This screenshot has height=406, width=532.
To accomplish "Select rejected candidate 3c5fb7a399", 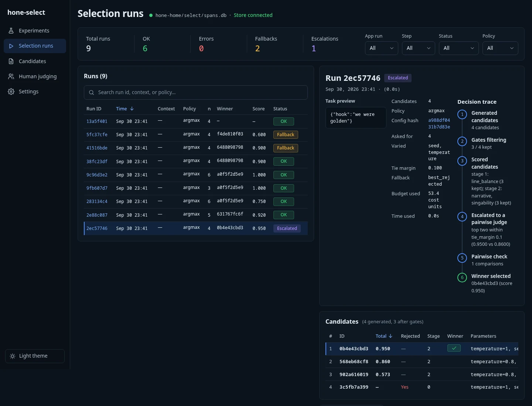I will [x=422, y=387].
